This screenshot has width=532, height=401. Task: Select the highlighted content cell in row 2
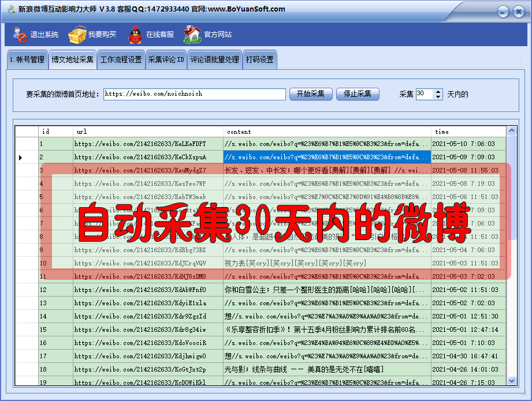(x=327, y=157)
